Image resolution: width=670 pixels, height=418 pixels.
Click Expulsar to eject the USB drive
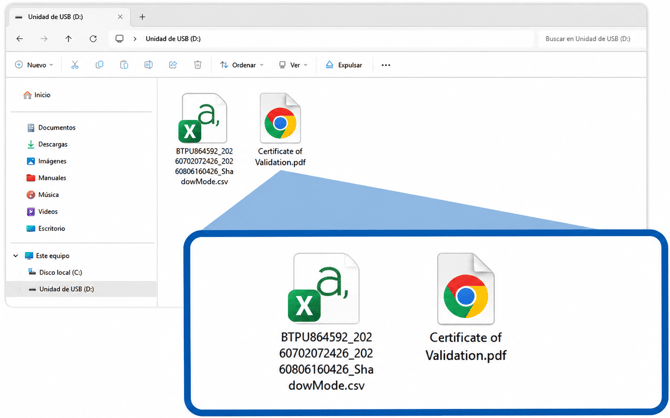(x=344, y=65)
